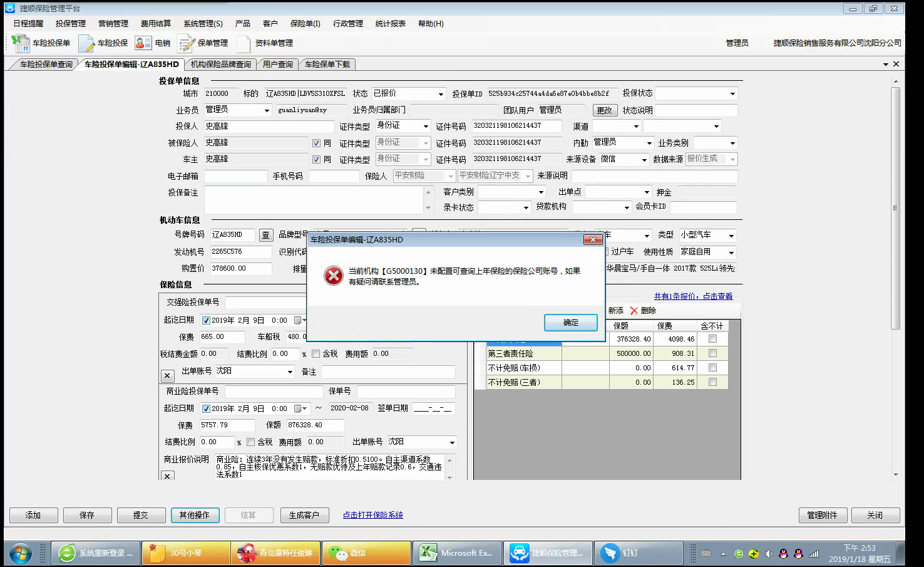Expand the 使用性质 家庭自用 dropdown
The image size is (924, 567).
[x=731, y=252]
